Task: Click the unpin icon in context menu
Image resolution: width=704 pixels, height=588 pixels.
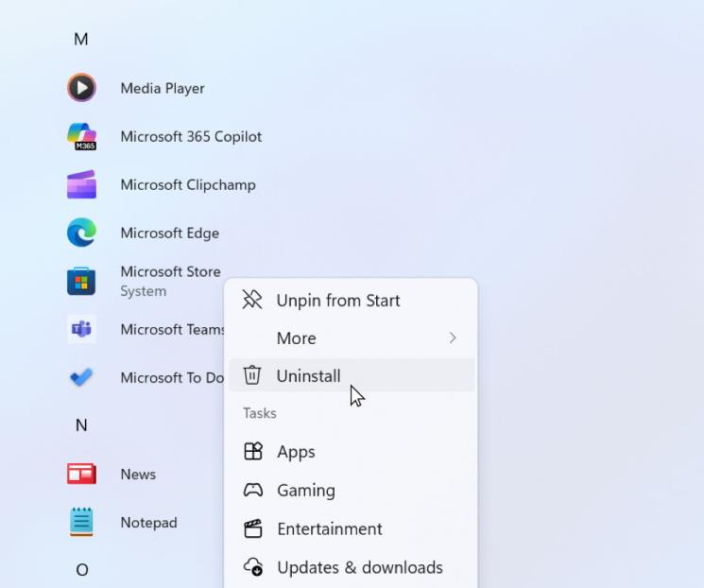Action: pyautogui.click(x=252, y=300)
